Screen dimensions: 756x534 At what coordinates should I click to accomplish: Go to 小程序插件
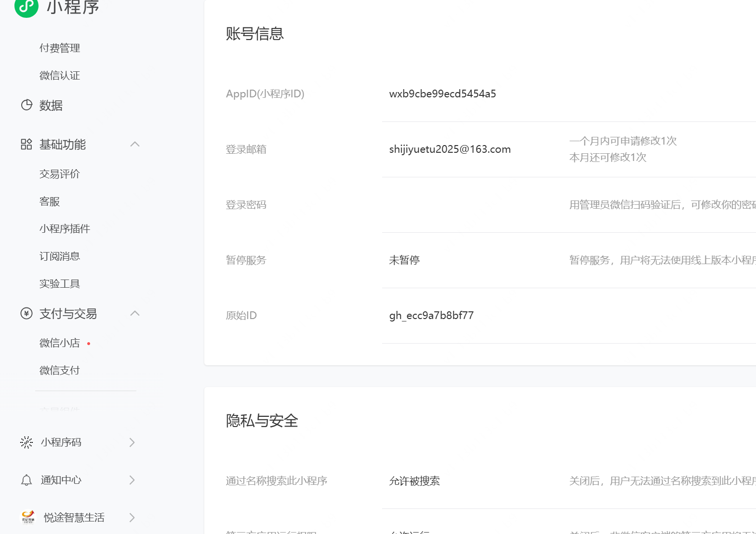tap(65, 229)
